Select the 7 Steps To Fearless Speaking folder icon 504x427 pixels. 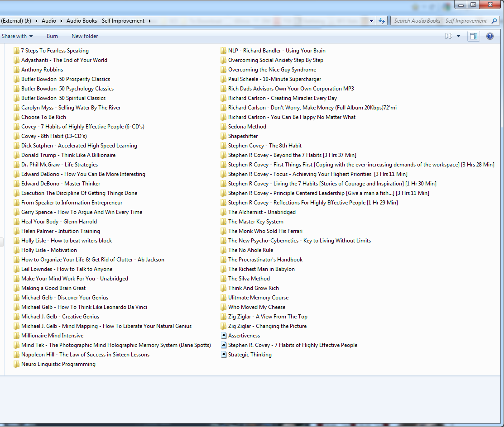(x=16, y=51)
